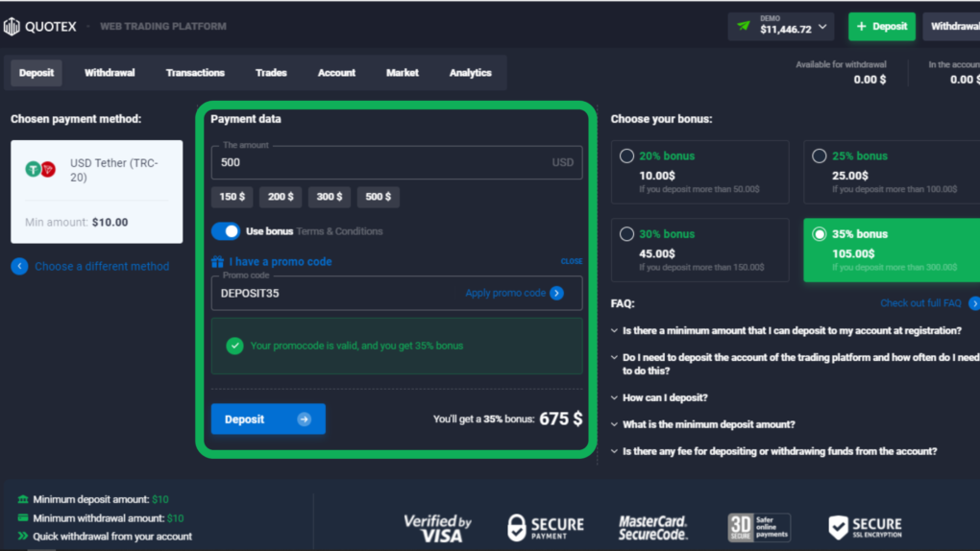Screen dimensions: 980x551
Task: Click the Withdrawal button in header
Action: click(x=952, y=26)
